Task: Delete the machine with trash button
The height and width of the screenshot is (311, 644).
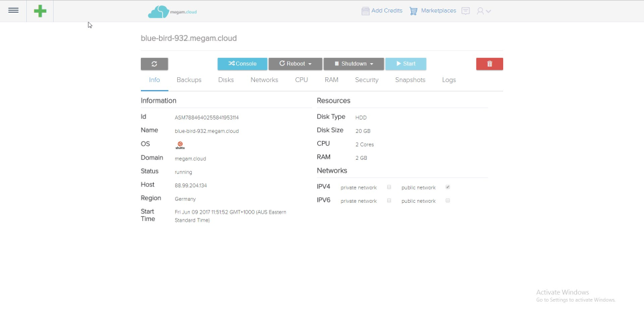Action: coord(490,64)
